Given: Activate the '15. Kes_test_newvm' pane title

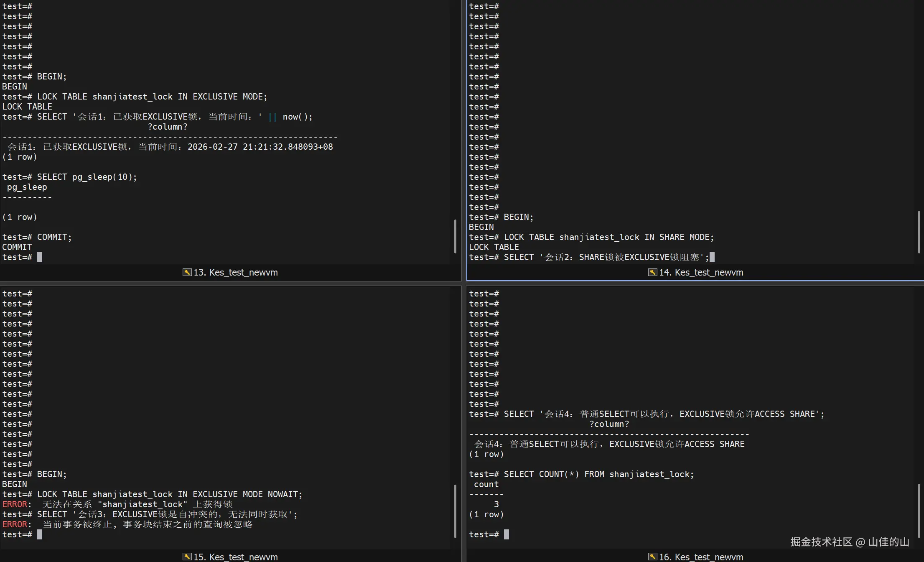Looking at the screenshot, I should (235, 557).
